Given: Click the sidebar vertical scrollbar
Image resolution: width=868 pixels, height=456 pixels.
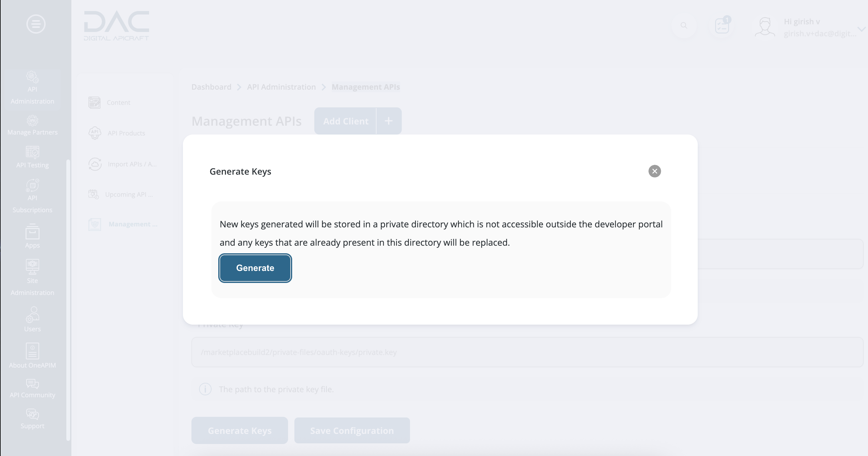Looking at the screenshot, I should (x=68, y=300).
